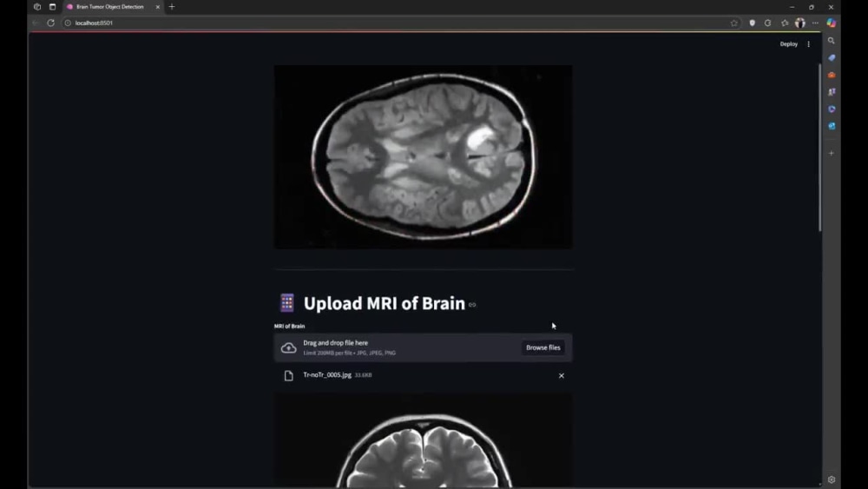Click the Drag and drop file here area
This screenshot has width=868, height=489.
(423, 347)
